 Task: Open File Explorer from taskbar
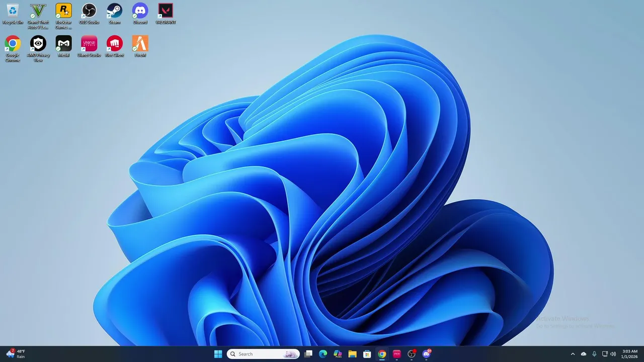[352, 354]
